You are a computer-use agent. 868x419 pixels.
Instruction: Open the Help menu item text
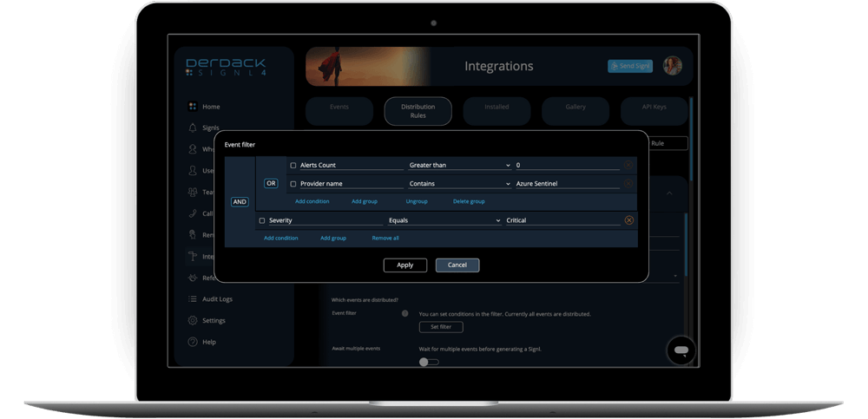(x=208, y=342)
